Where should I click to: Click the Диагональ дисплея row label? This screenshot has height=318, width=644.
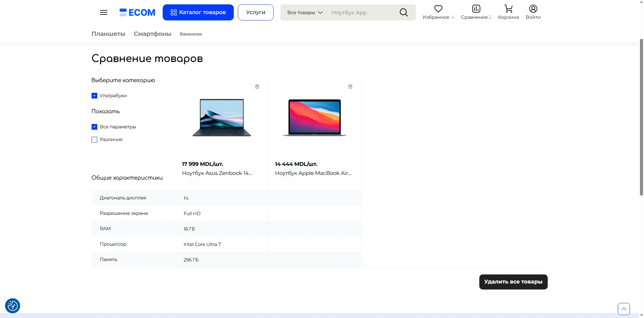point(123,198)
